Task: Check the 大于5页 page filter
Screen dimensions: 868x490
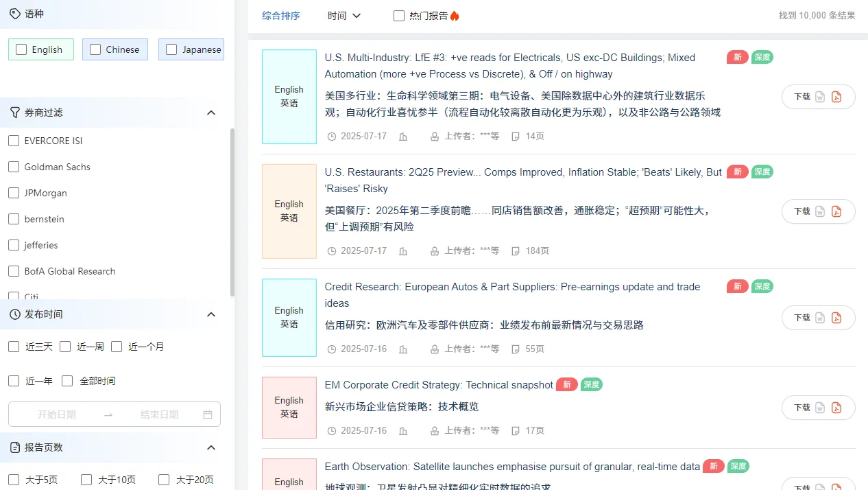Action: [14, 480]
